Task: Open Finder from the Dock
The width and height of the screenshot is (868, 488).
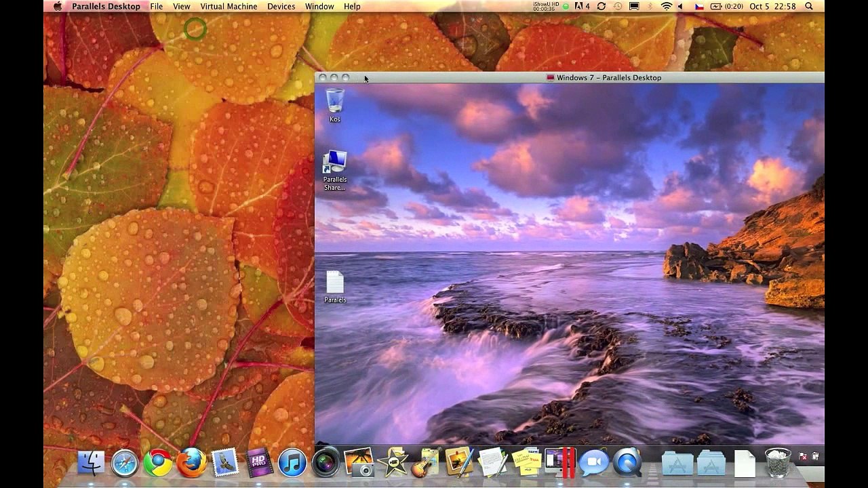Action: click(x=91, y=463)
